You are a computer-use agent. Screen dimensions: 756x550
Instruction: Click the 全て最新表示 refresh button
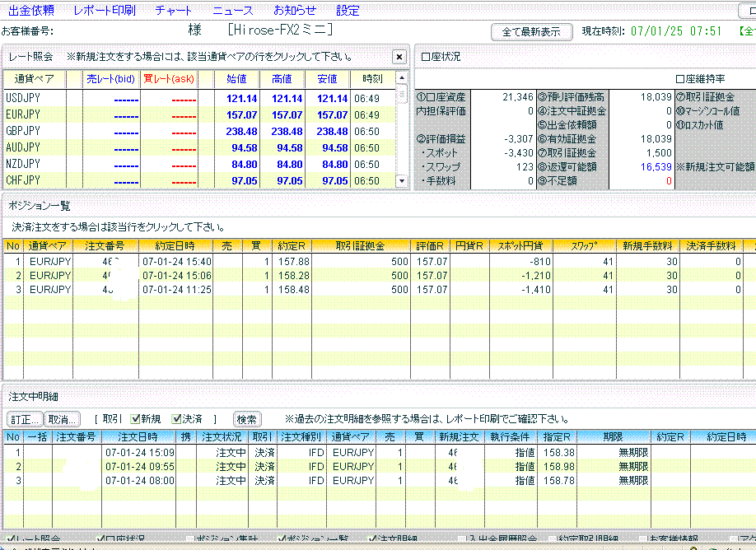click(531, 32)
